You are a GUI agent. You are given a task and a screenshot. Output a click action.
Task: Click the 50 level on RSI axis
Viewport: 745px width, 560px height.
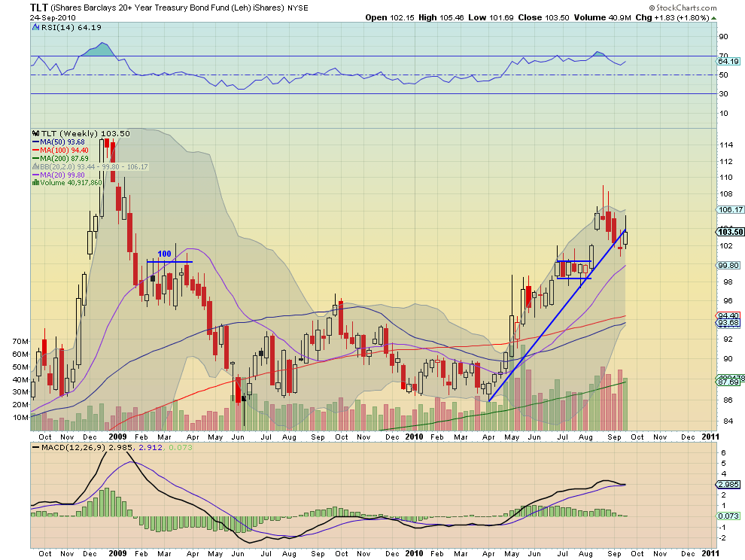[723, 75]
